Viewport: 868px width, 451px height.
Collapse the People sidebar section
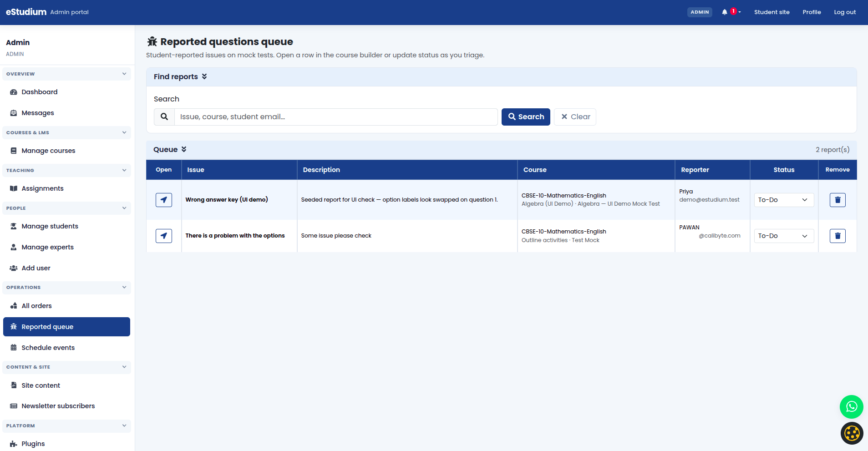66,208
